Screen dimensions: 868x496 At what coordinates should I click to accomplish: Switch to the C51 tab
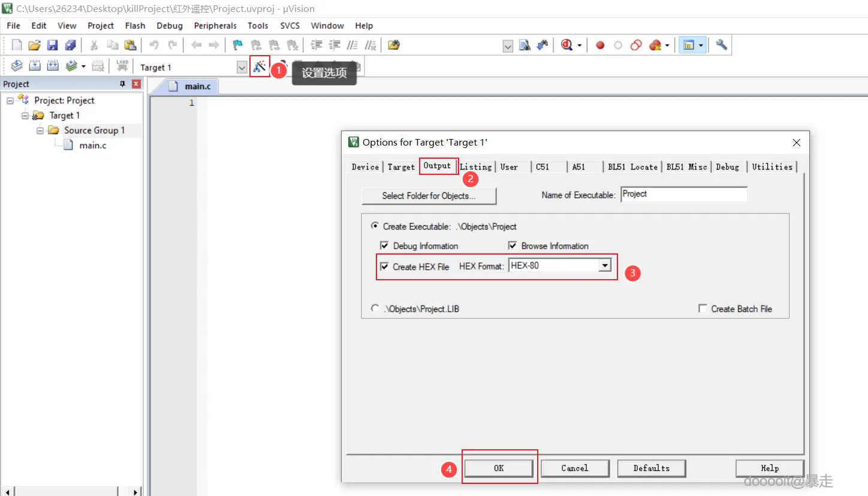click(x=542, y=167)
